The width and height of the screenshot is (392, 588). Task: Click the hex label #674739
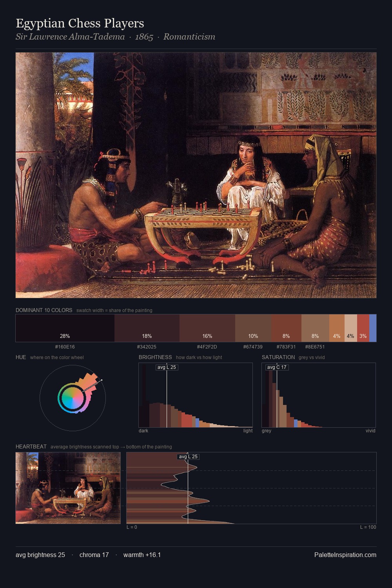253,347
